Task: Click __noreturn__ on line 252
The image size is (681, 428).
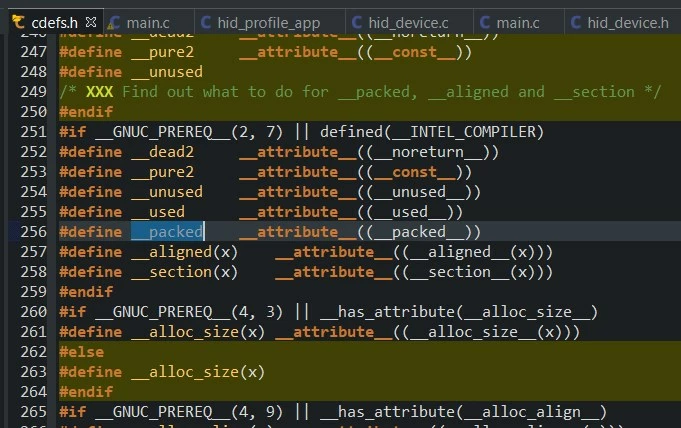Action: [x=428, y=153]
